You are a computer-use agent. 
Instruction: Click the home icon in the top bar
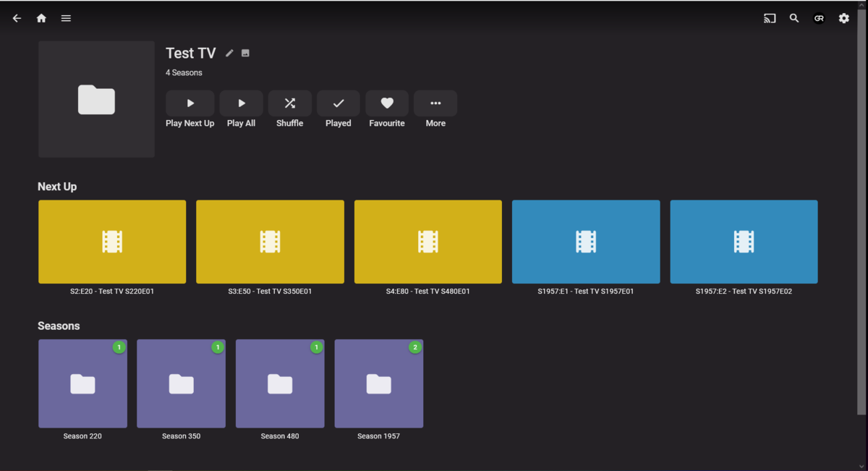pos(41,18)
